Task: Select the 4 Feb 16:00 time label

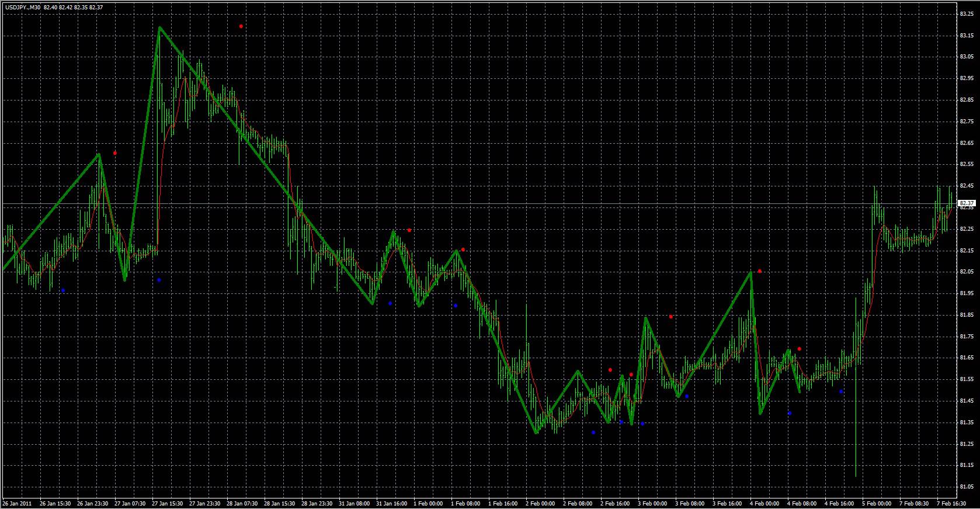Action: [840, 503]
